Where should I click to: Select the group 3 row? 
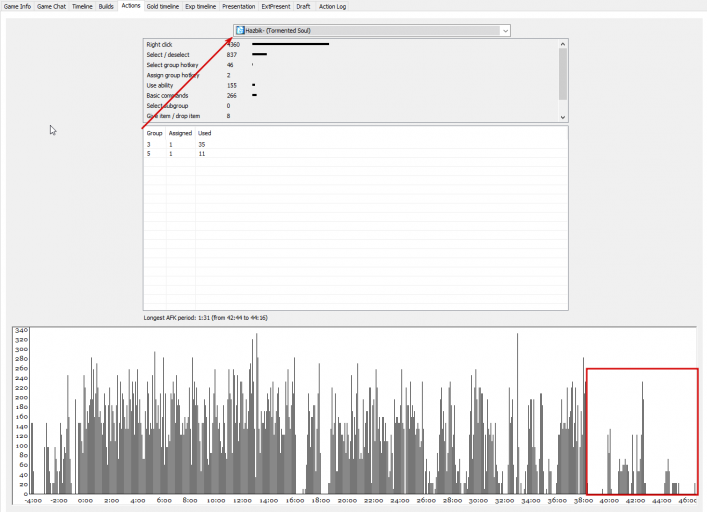tap(356, 145)
